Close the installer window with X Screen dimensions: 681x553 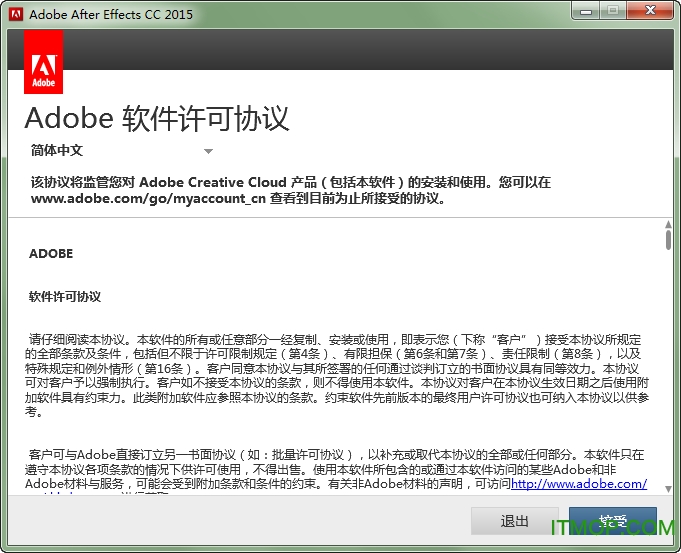650,11
